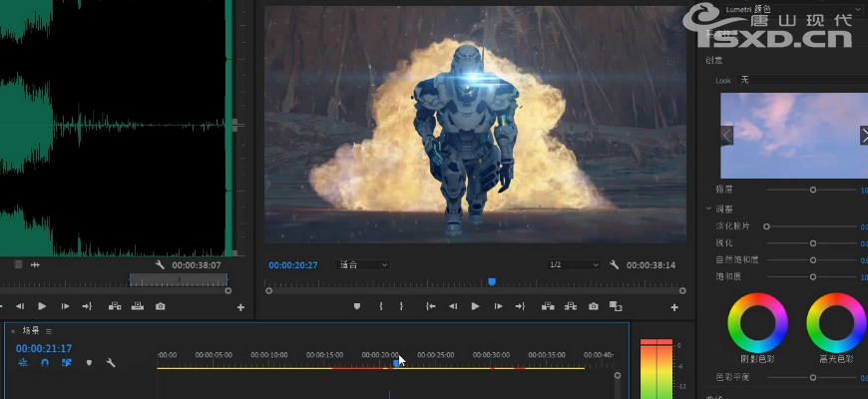Click the Insert button in Source monitor
868x399 pixels.
(115, 306)
